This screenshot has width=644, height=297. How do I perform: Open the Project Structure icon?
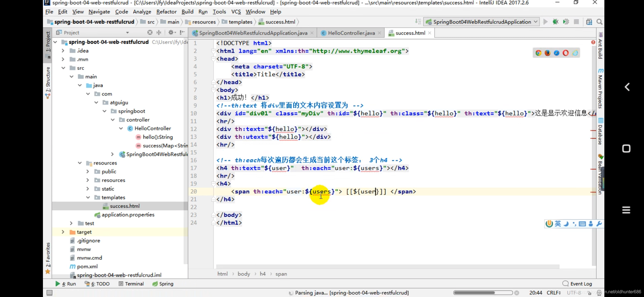589,22
